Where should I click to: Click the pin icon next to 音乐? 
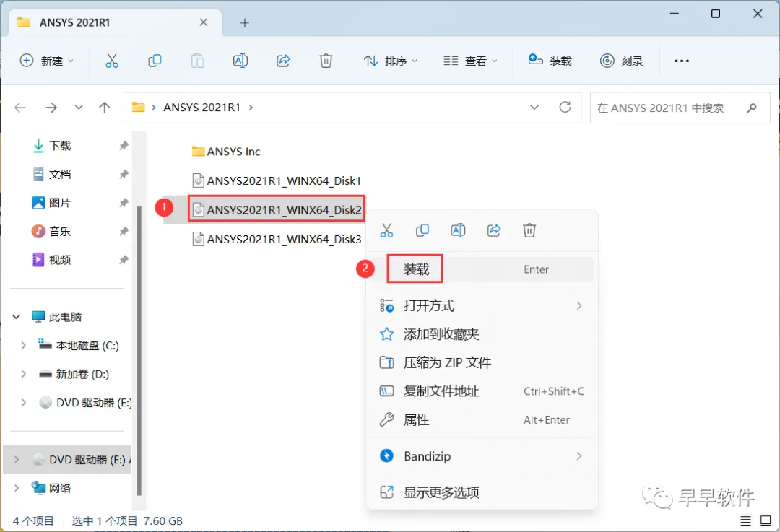[123, 231]
